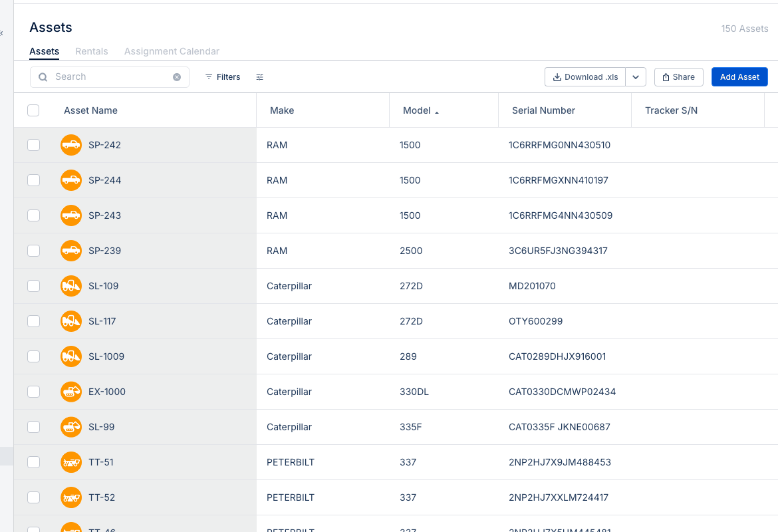This screenshot has height=532, width=778.
Task: Click the loader icon next to SL-1009
Action: pos(71,356)
